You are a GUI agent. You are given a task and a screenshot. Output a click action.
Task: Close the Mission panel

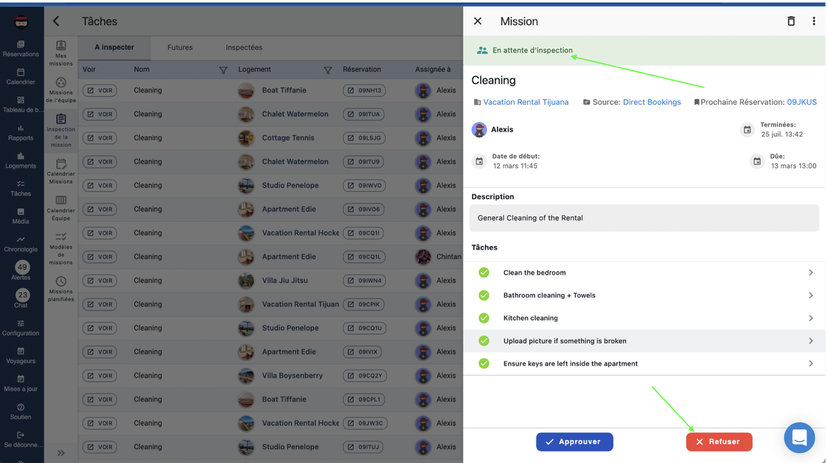click(477, 21)
